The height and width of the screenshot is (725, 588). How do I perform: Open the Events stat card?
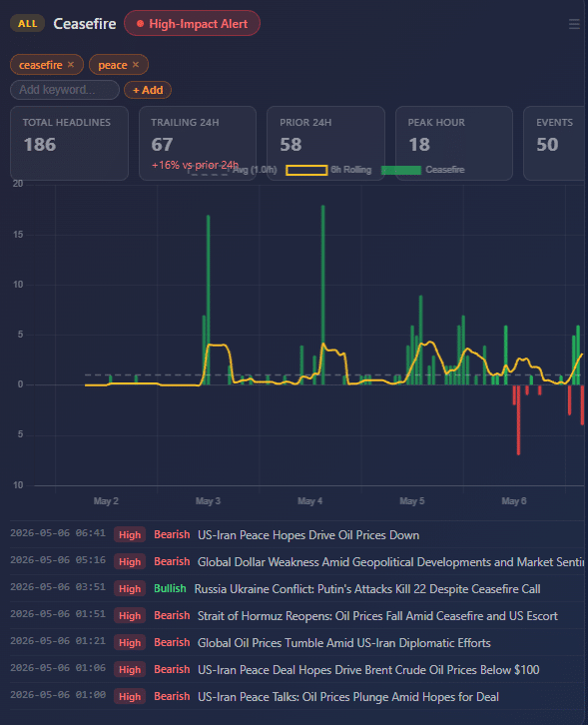tap(555, 143)
